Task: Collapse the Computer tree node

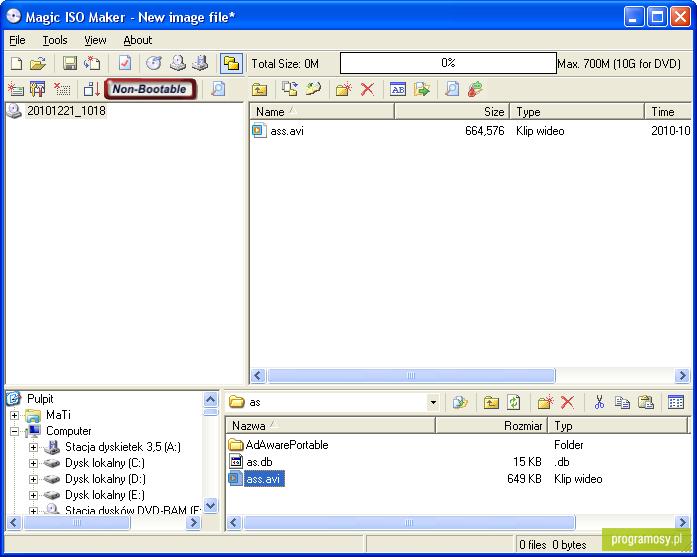Action: pos(14,432)
